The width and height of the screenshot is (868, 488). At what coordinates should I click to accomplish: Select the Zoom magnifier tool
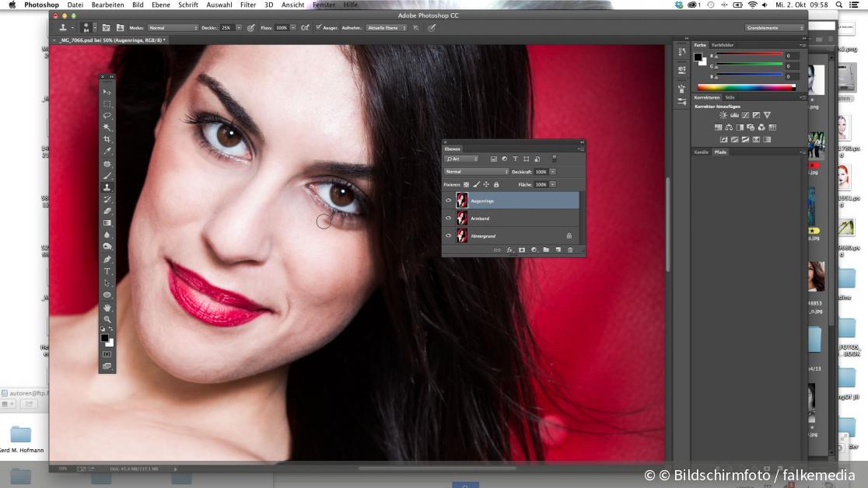[x=107, y=319]
